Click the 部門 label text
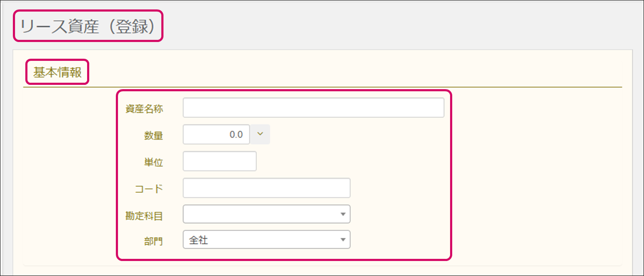 tap(153, 241)
